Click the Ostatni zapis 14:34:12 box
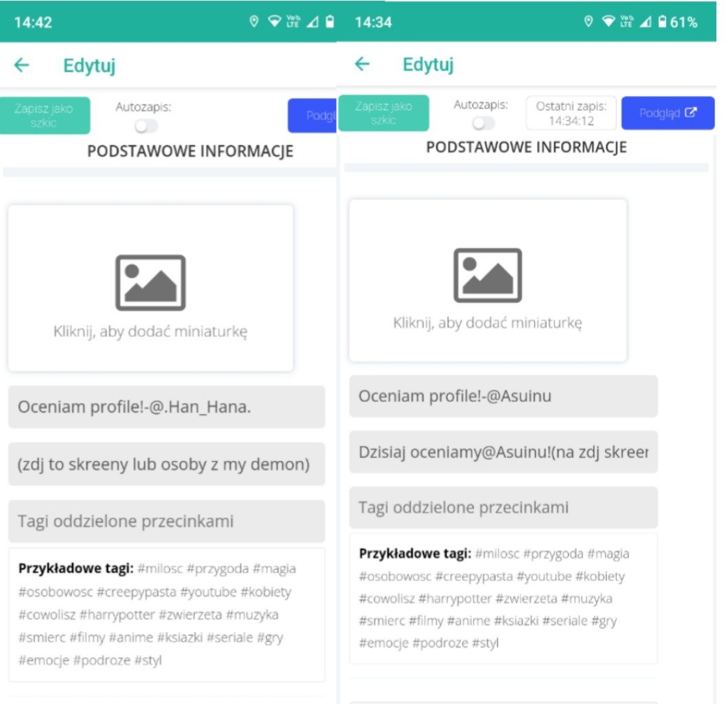The image size is (728, 704). pos(571,113)
